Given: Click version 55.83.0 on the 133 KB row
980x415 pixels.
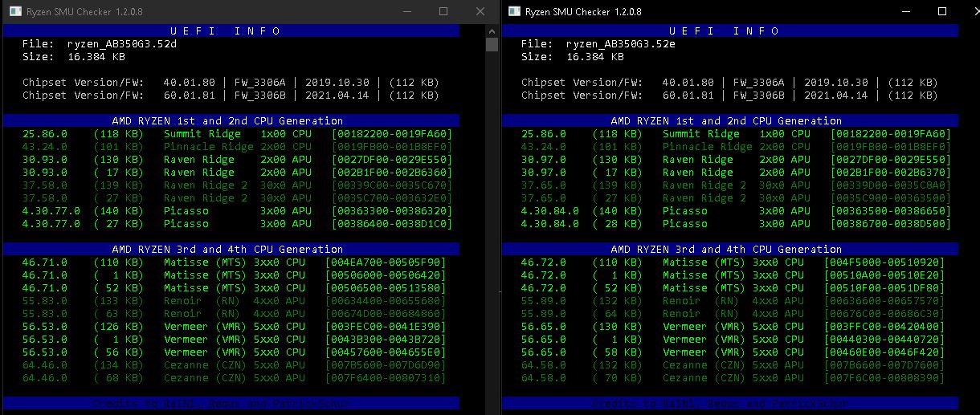Looking at the screenshot, I should pos(45,301).
